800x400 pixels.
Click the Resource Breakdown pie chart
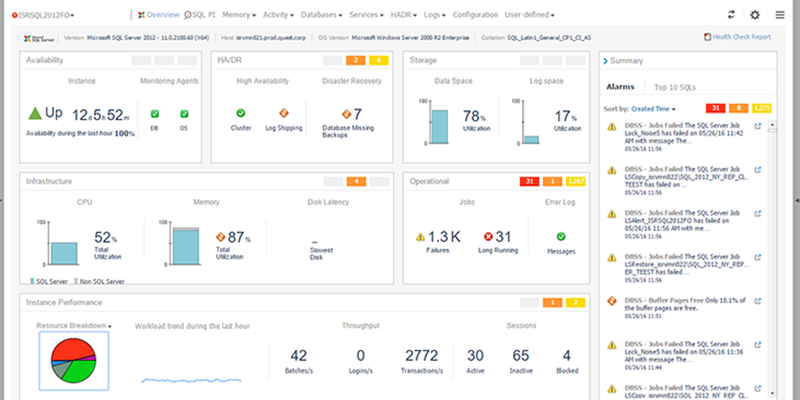pyautogui.click(x=73, y=360)
